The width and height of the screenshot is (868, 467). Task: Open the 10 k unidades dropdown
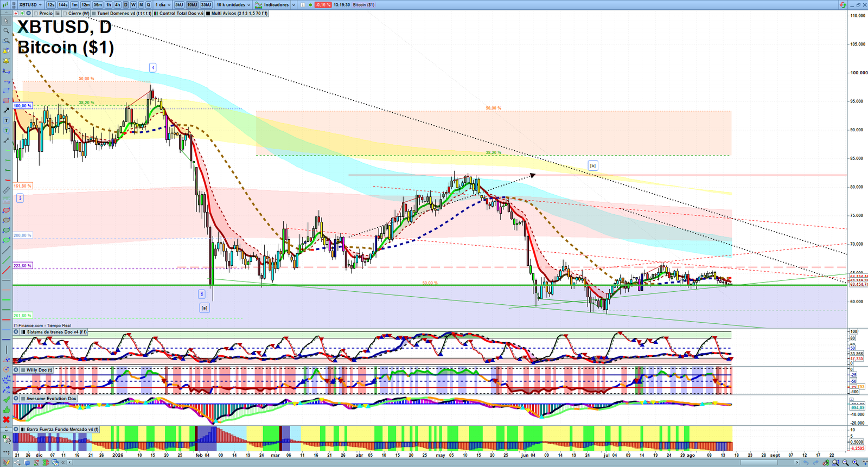pyautogui.click(x=233, y=5)
